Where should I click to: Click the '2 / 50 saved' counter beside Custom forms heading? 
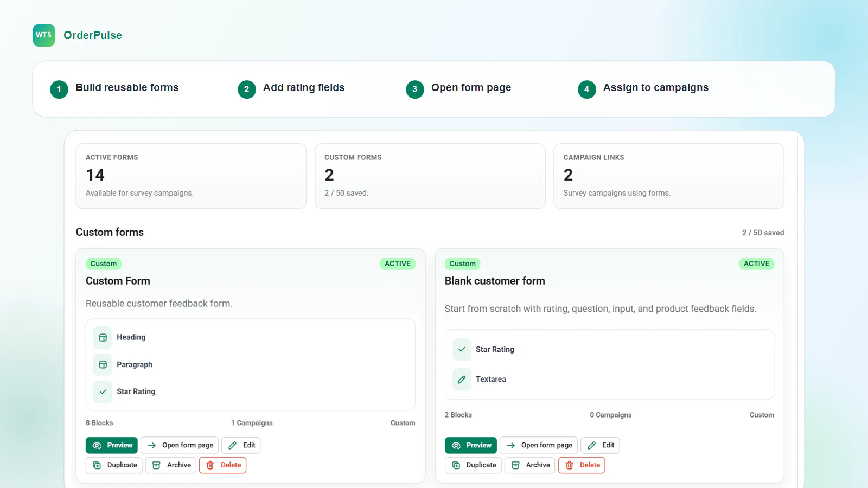[x=763, y=233]
